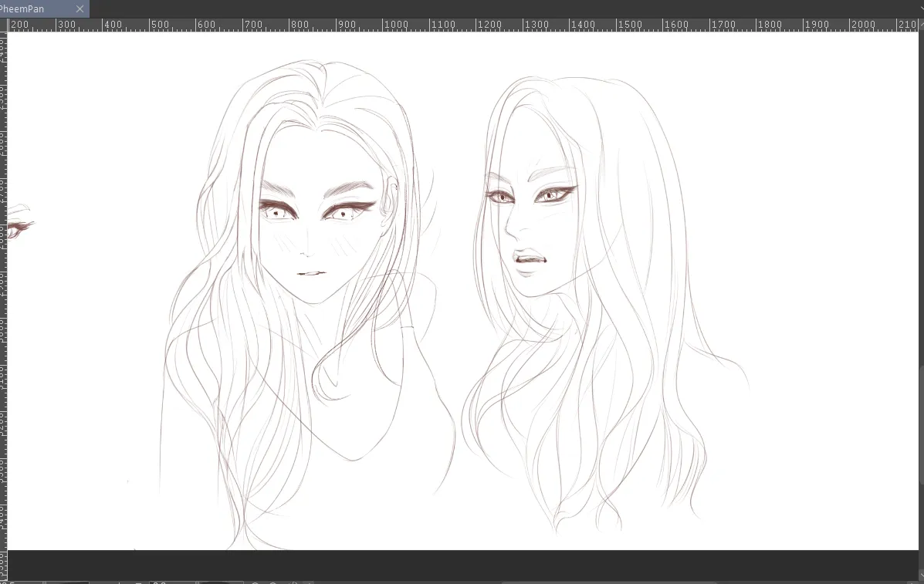The height and width of the screenshot is (584, 924).
Task: Click the ruler origin corner at top left
Action: (x=4, y=25)
